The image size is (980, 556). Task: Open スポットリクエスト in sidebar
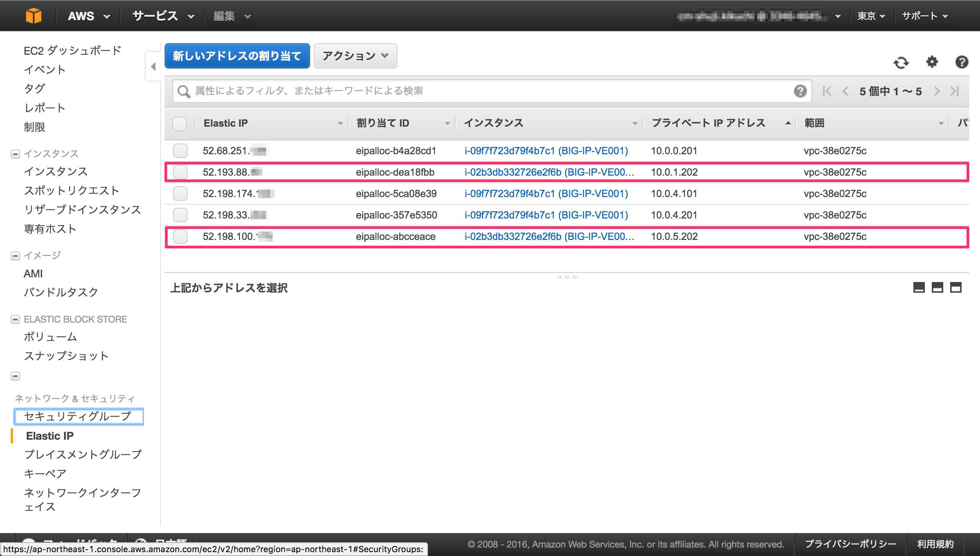pos(72,191)
